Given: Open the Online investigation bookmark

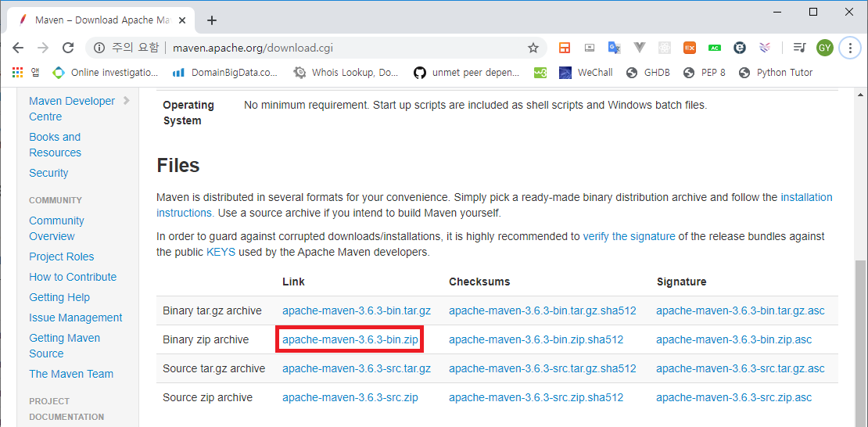Looking at the screenshot, I should pyautogui.click(x=106, y=72).
